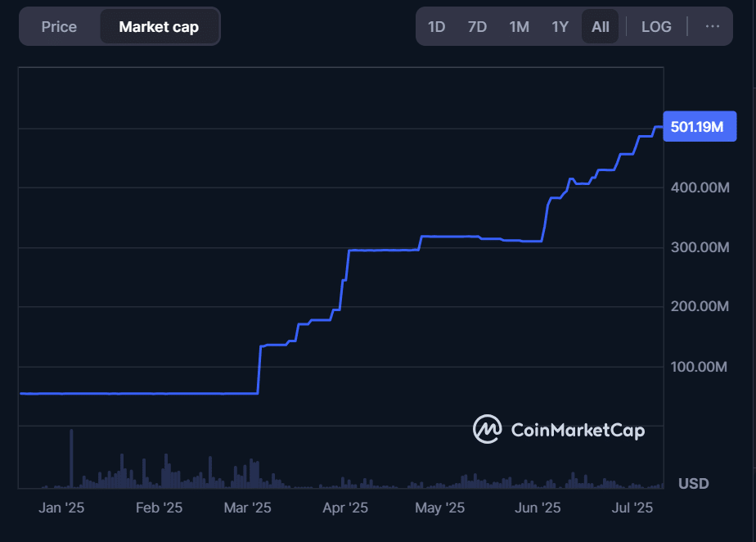Click the CoinMarketCap watermark text
756x542 pixels.
click(x=577, y=430)
